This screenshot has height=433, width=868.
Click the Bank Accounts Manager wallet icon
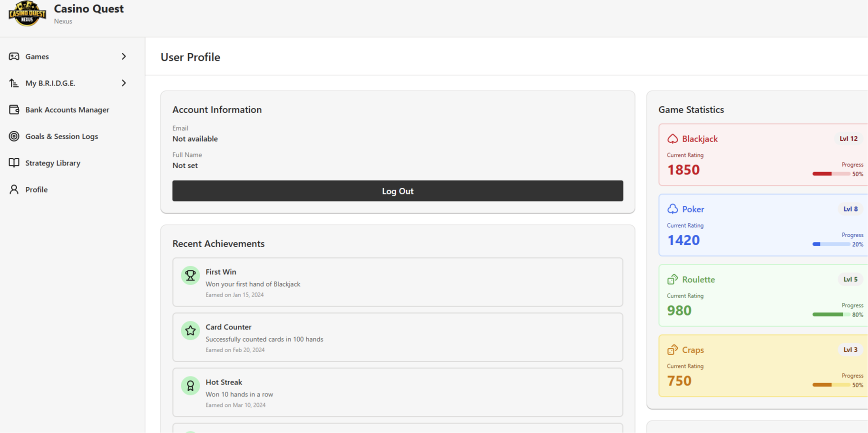coord(14,110)
